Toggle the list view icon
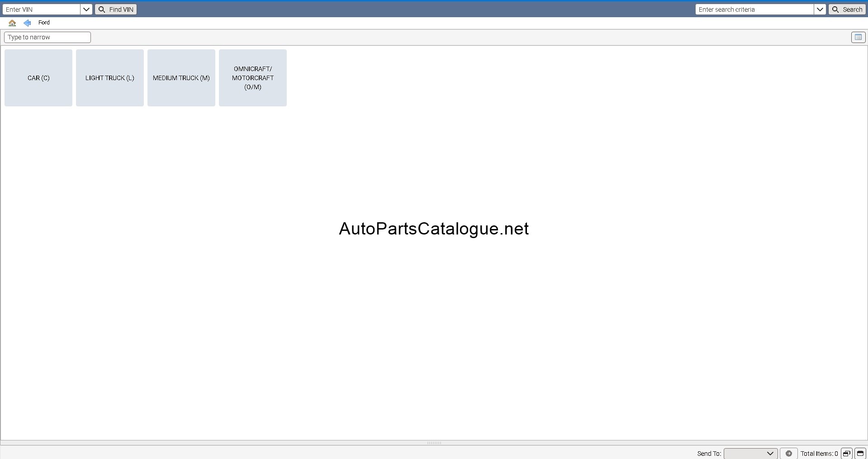Screen dimensions: 868x459 [x=858, y=37]
